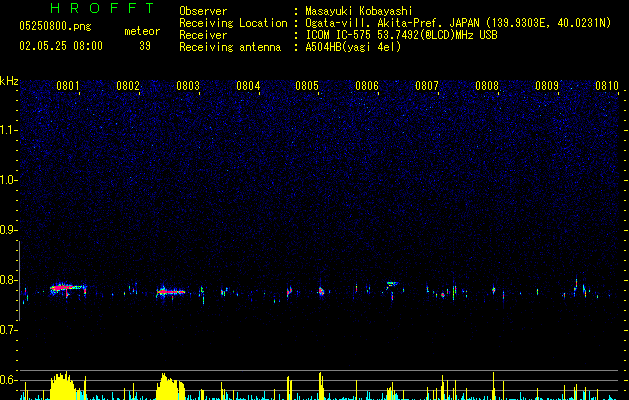This screenshot has height=400, width=629.
Task: Click the A504HB(yagi 4el) antenna text
Action: pyautogui.click(x=353, y=47)
